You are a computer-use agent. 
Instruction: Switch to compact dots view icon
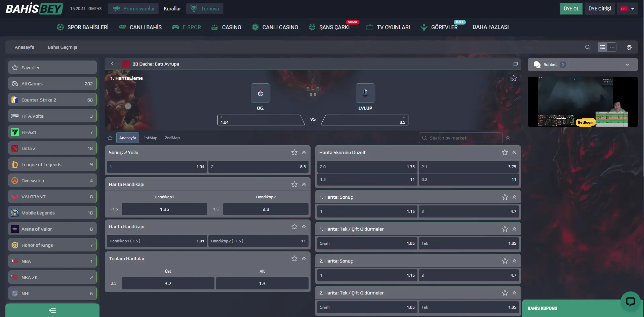click(612, 47)
